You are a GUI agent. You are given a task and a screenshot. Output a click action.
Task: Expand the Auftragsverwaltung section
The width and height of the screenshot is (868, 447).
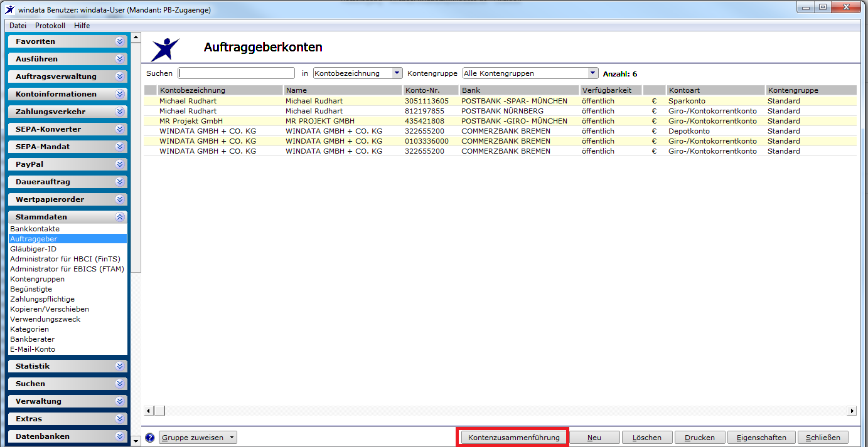point(68,76)
